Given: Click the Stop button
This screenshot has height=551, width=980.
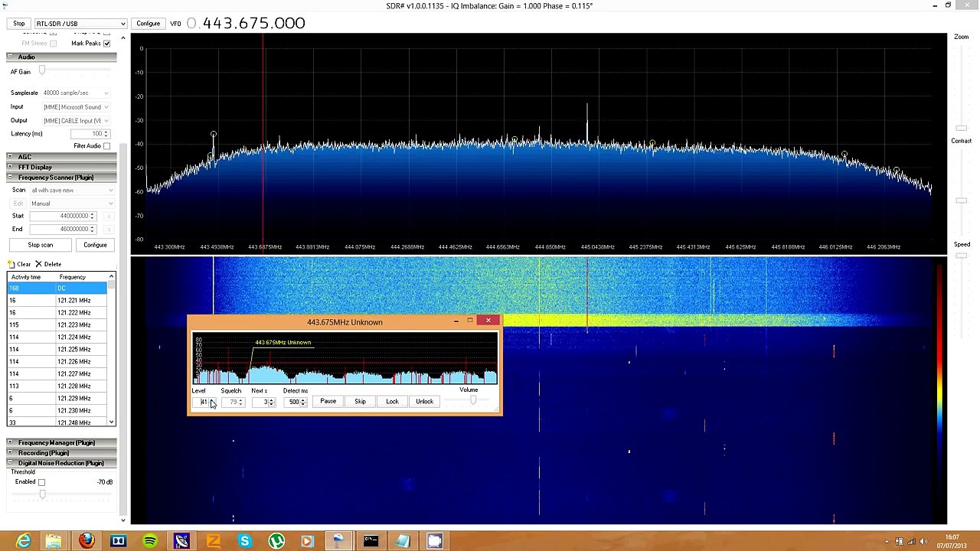Looking at the screenshot, I should coord(18,24).
